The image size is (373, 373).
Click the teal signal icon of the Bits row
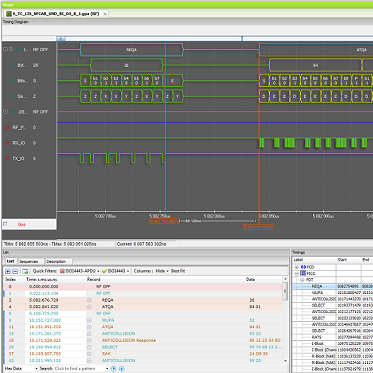click(13, 81)
